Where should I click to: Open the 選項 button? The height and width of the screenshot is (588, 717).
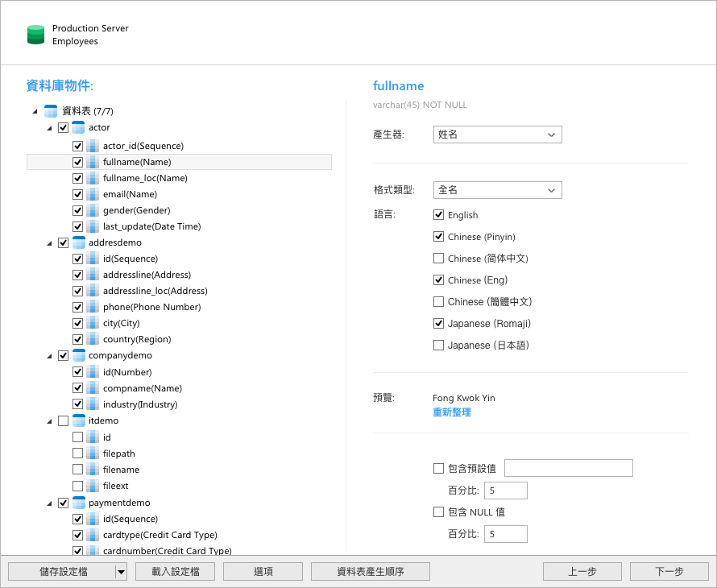(263, 572)
